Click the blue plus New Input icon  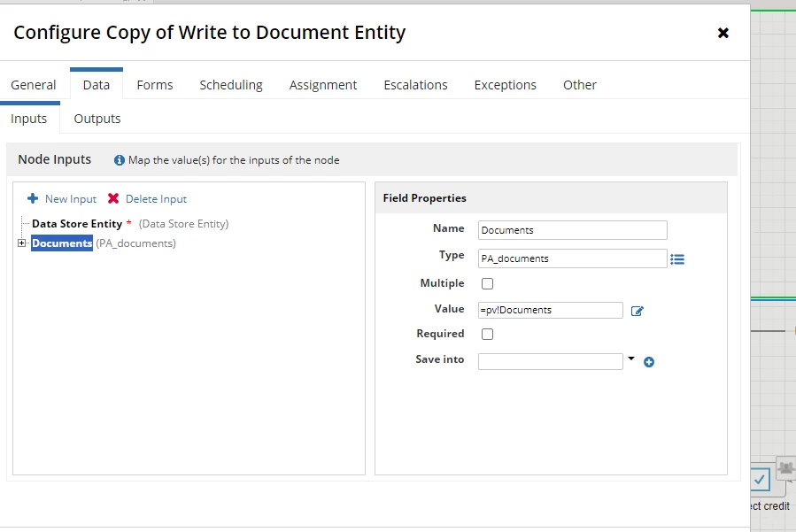pos(33,198)
